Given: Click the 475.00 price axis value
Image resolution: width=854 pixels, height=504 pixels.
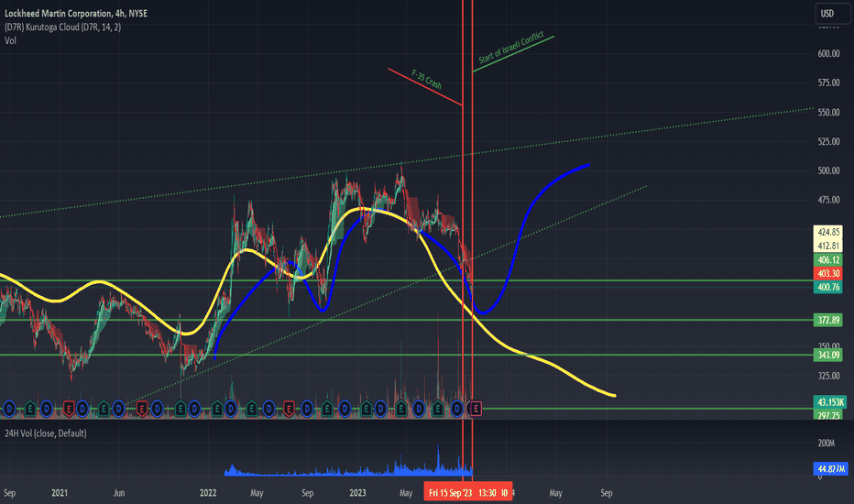Looking at the screenshot, I should [x=828, y=200].
